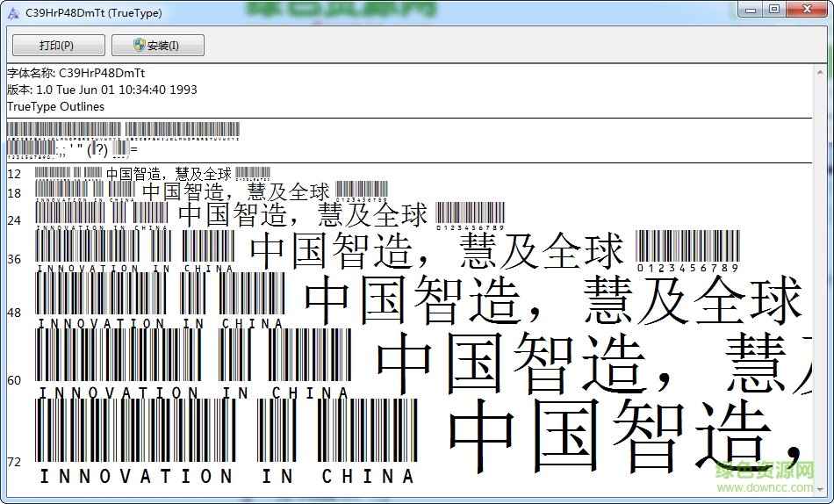Maximize the font viewer window
Image resolution: width=834 pixels, height=504 pixels.
click(774, 10)
